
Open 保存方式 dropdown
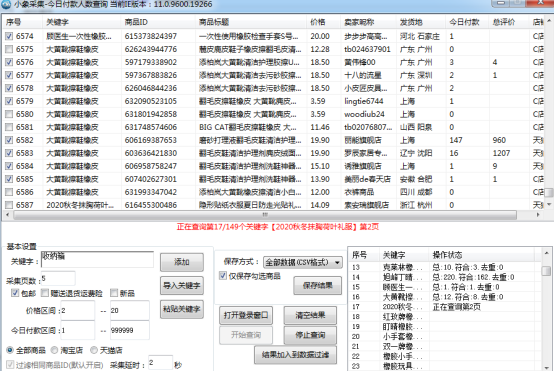coord(303,262)
